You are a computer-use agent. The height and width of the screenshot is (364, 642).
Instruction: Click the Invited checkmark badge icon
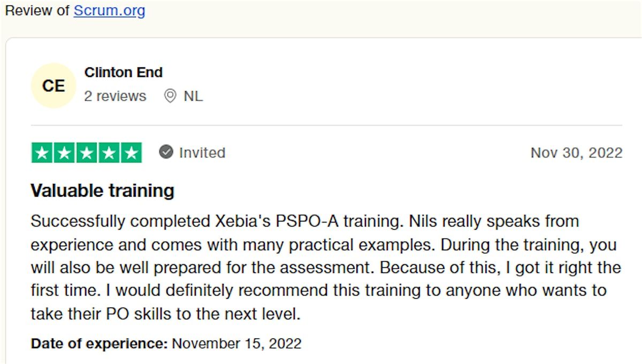coord(166,152)
